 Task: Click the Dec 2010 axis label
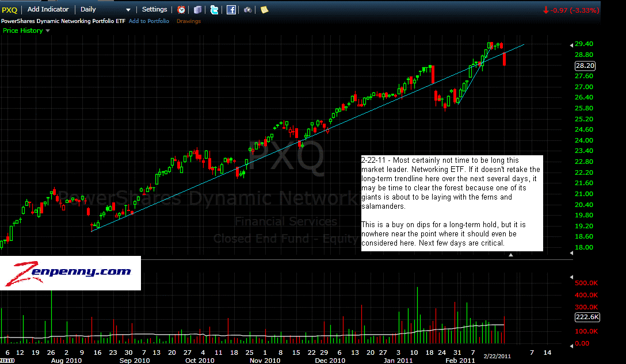click(330, 361)
